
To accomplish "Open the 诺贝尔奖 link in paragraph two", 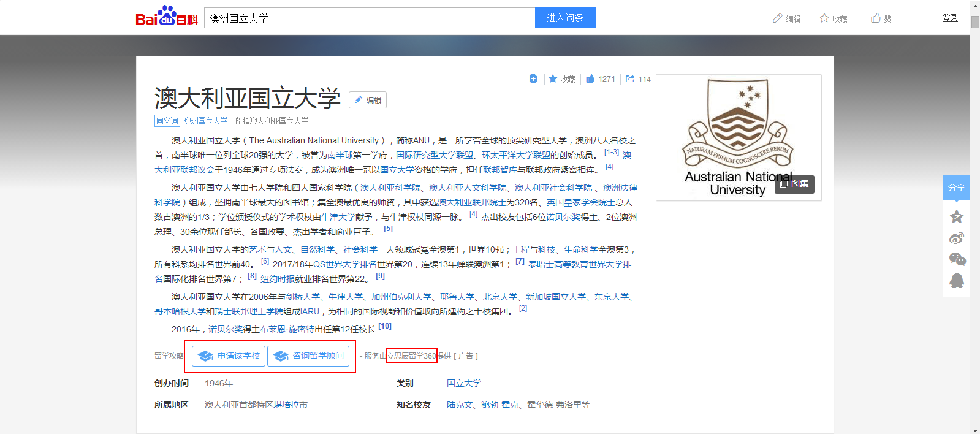I will 563,217.
